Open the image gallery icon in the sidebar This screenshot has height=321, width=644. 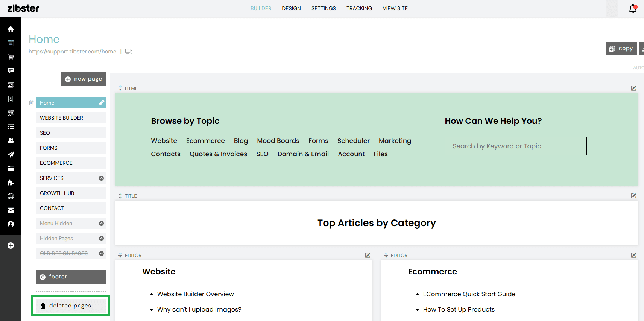[11, 85]
